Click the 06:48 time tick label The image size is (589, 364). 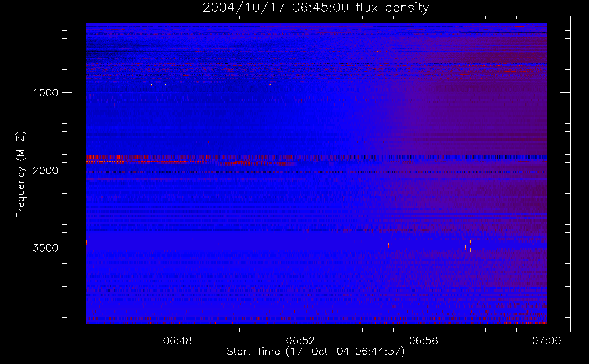pyautogui.click(x=177, y=341)
